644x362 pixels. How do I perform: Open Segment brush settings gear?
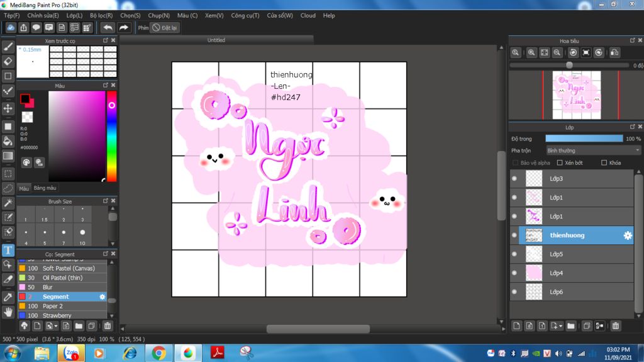103,297
